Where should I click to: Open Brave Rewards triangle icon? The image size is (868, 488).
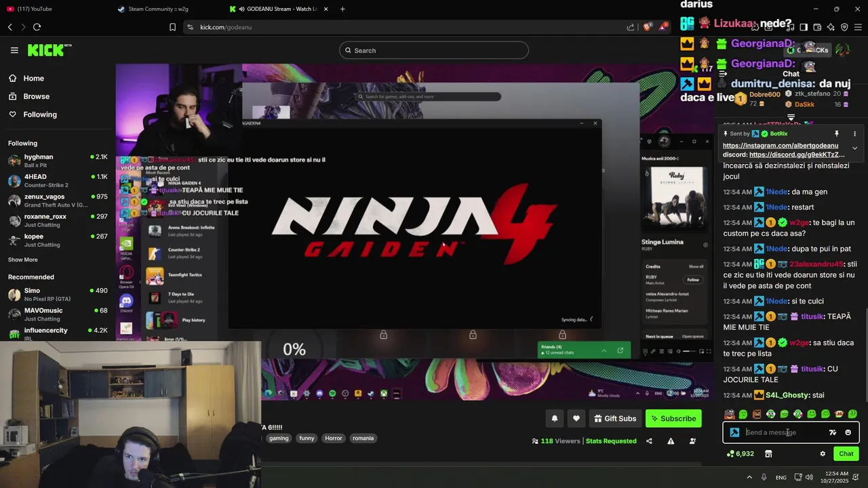[665, 26]
